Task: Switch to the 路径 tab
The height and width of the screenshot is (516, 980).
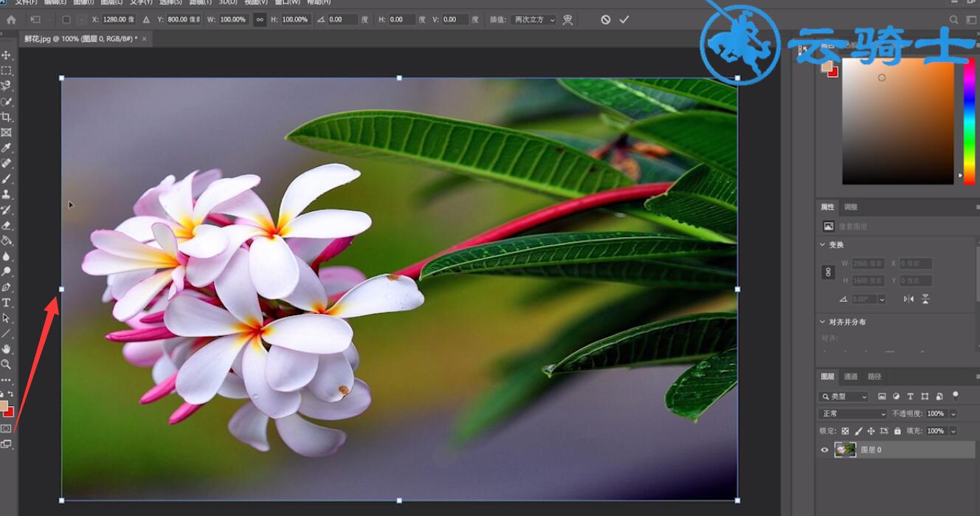Action: click(874, 376)
